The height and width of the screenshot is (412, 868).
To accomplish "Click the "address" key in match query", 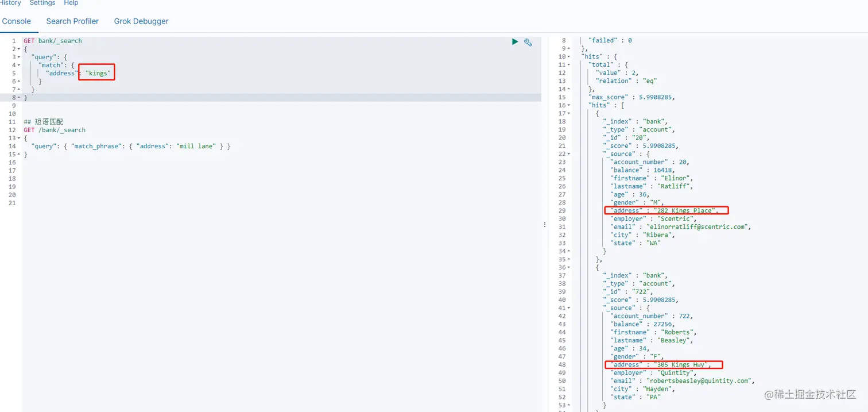I will tap(60, 74).
